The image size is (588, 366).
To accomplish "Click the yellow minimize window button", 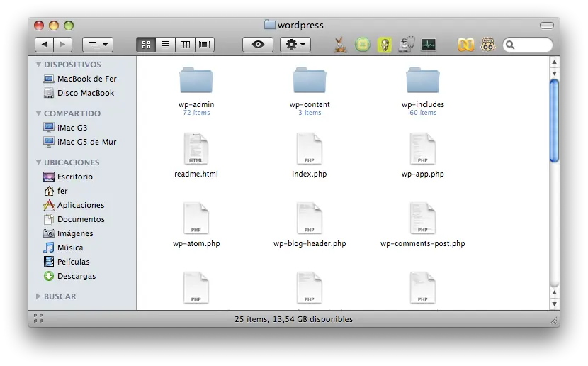I will pyautogui.click(x=54, y=26).
